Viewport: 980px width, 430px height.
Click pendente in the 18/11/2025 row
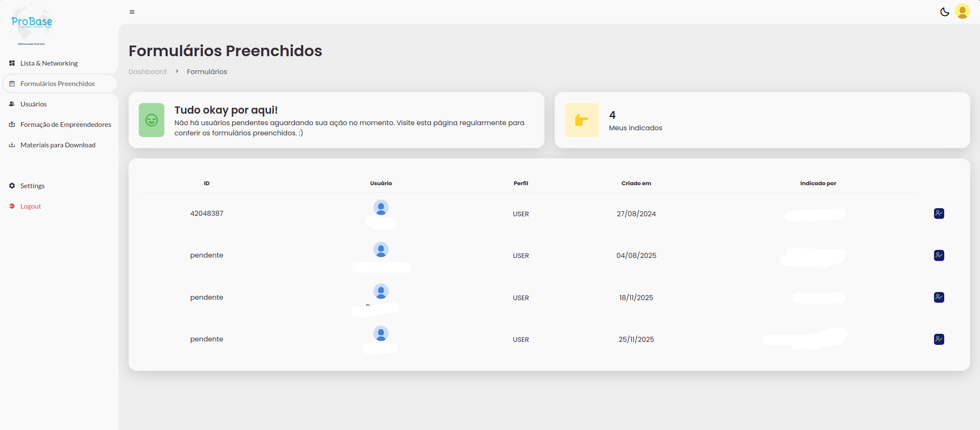tap(206, 297)
